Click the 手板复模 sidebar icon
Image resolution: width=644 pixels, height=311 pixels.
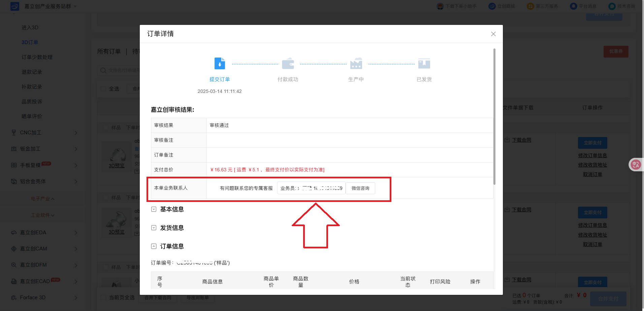14,165
